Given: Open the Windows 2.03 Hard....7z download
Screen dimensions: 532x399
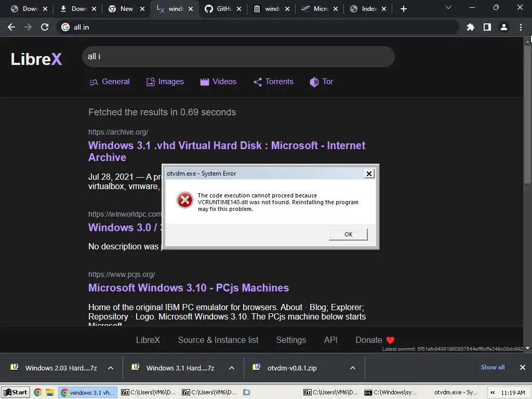Looking at the screenshot, I should (x=61, y=368).
